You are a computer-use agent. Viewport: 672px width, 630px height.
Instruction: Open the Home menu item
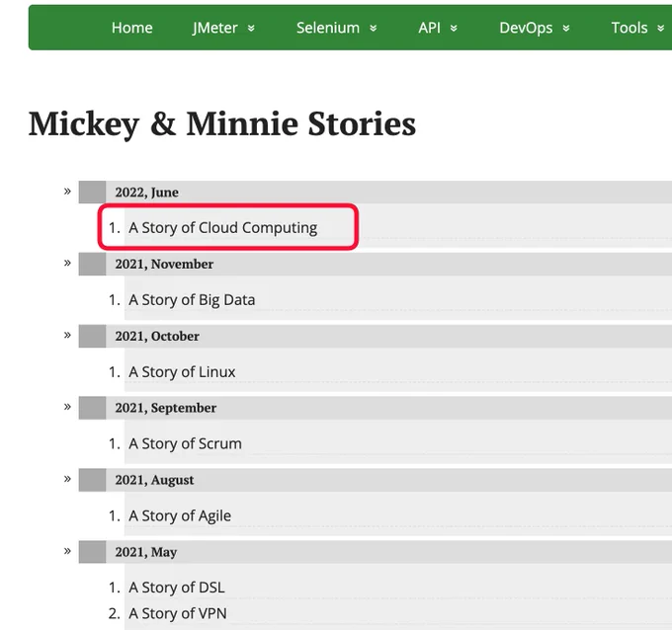click(x=132, y=28)
